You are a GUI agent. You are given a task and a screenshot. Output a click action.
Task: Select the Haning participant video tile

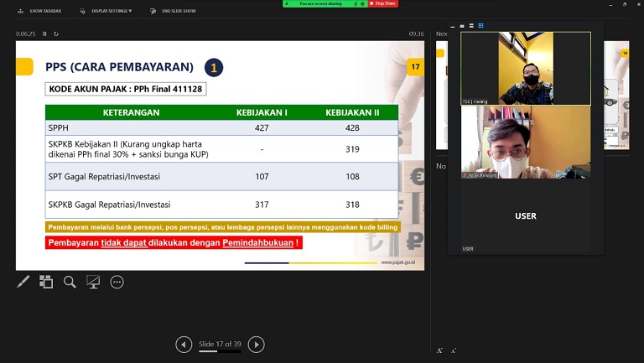(x=526, y=69)
